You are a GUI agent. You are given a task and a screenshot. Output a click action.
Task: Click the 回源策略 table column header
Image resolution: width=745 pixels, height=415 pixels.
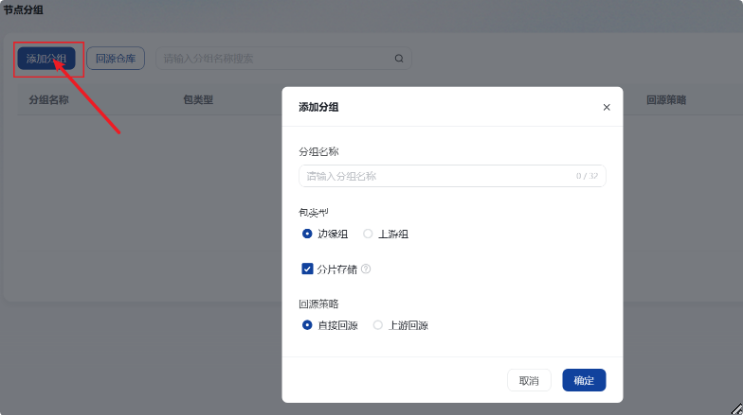tap(666, 100)
